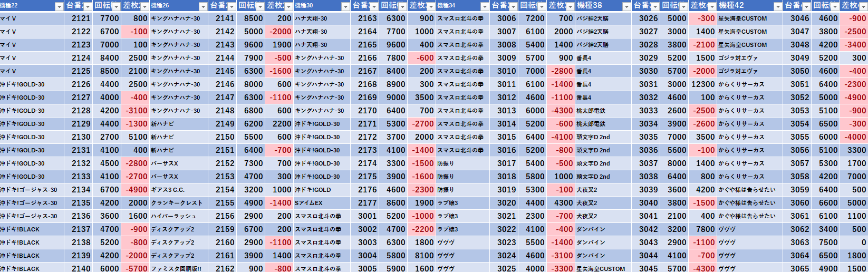Screen dimensions: 868x272
Task: Open the 機種38 column filter dropdown
Action: [626, 6]
